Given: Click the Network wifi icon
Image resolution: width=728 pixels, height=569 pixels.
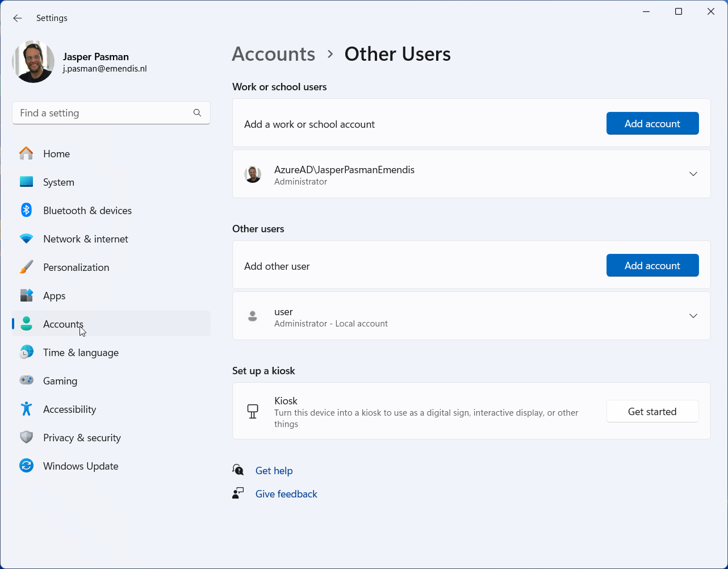Looking at the screenshot, I should click(x=26, y=239).
